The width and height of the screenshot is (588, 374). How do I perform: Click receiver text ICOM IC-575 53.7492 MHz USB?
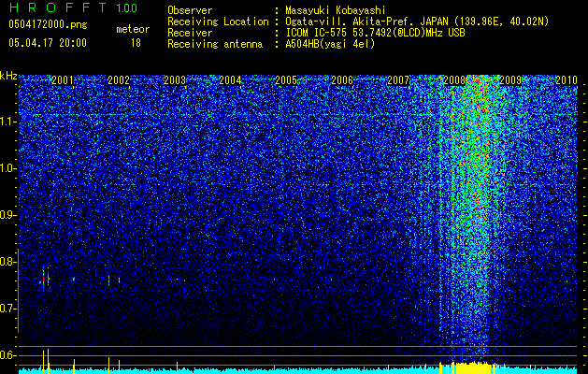tap(375, 33)
